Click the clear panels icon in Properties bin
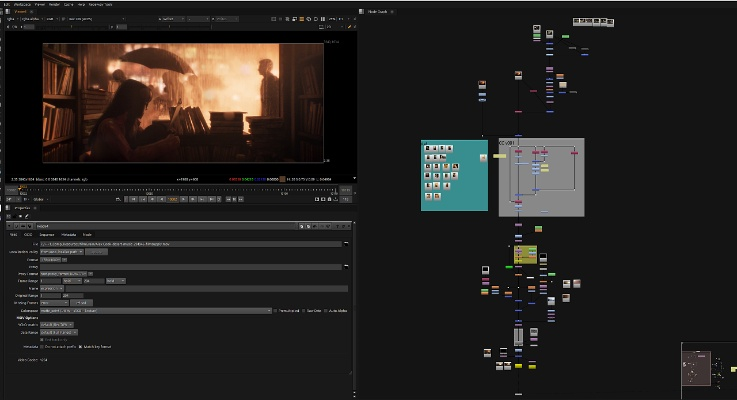This screenshot has height=400, width=737. click(x=27, y=216)
